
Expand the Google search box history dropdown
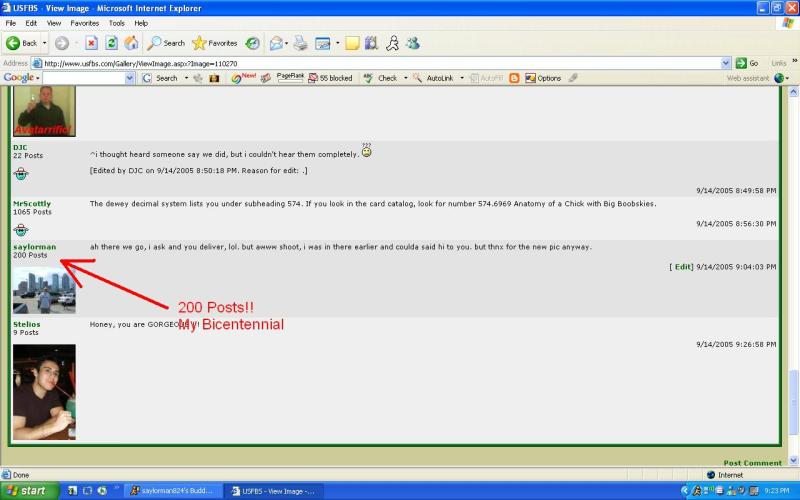(x=130, y=78)
